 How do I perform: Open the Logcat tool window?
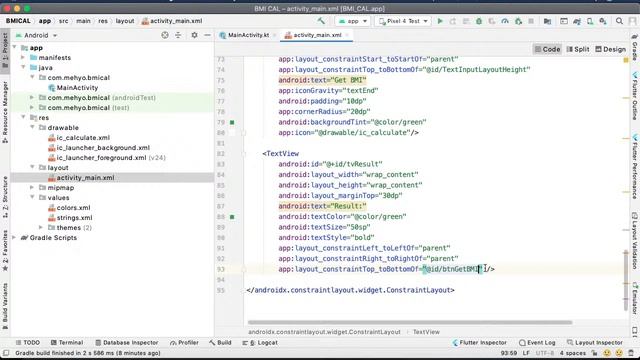tap(260, 342)
